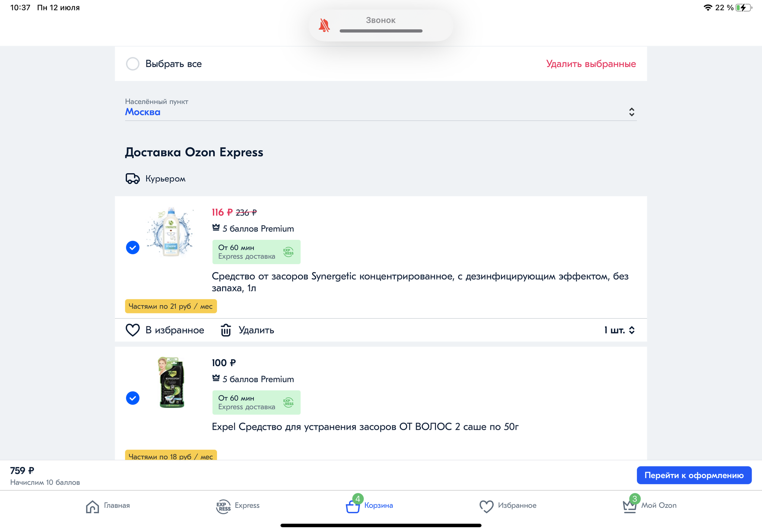
Task: Uncheck the Synergetic product checkbox
Action: tap(132, 248)
